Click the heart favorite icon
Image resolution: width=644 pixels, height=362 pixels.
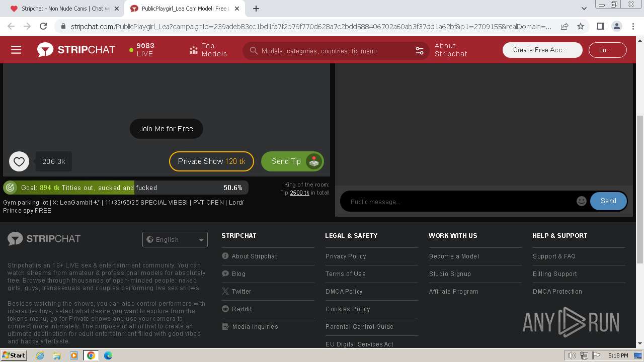19,161
